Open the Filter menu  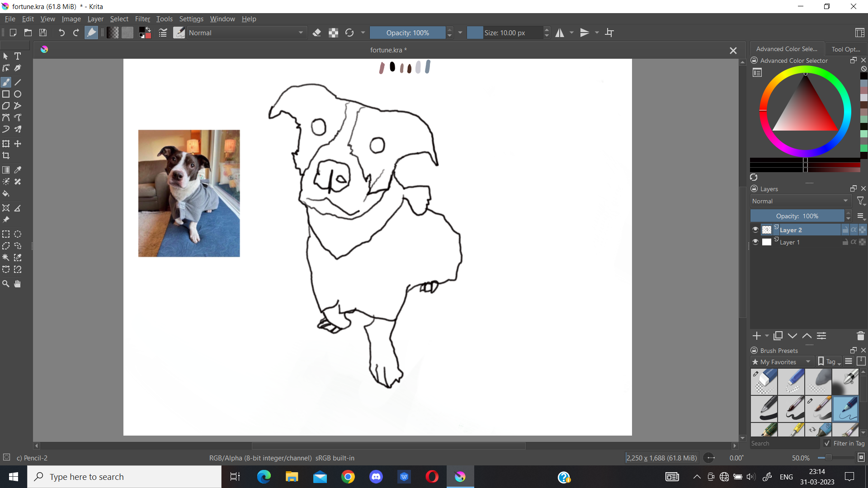142,19
